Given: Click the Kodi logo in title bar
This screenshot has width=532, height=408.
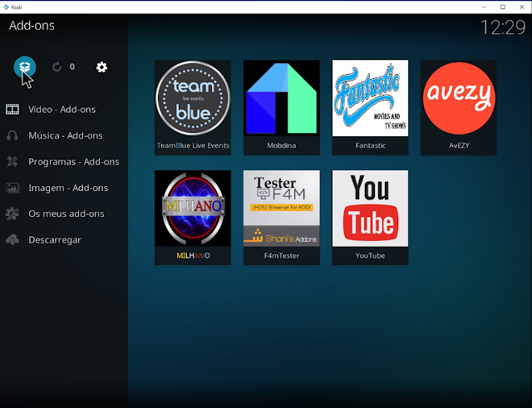Looking at the screenshot, I should tap(6, 7).
